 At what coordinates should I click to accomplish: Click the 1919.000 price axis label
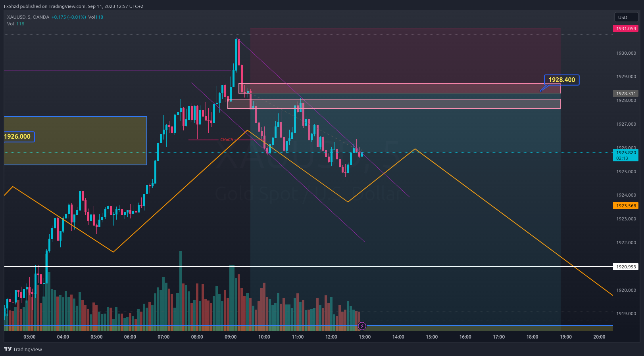[626, 314]
